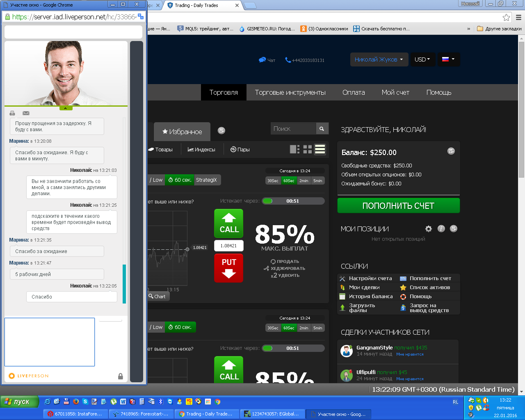The height and width of the screenshot is (420, 525).
Task: Select the list view layout icon
Action: pos(320,149)
